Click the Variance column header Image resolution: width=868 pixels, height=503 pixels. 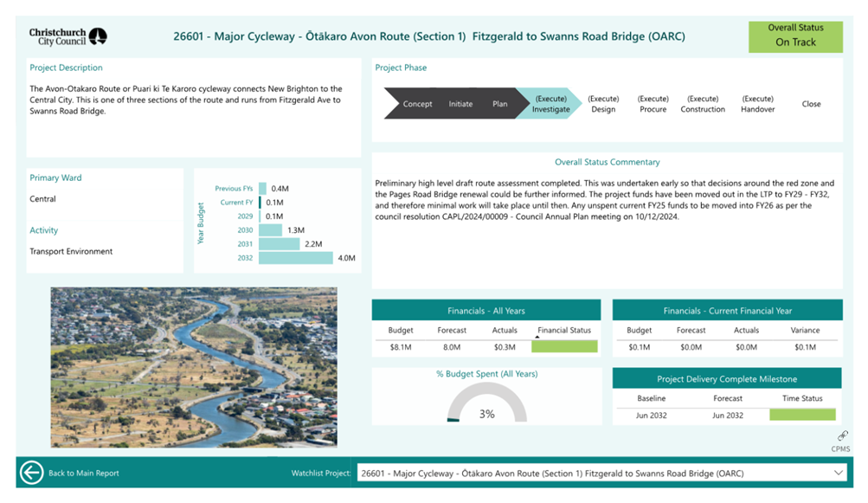click(805, 330)
